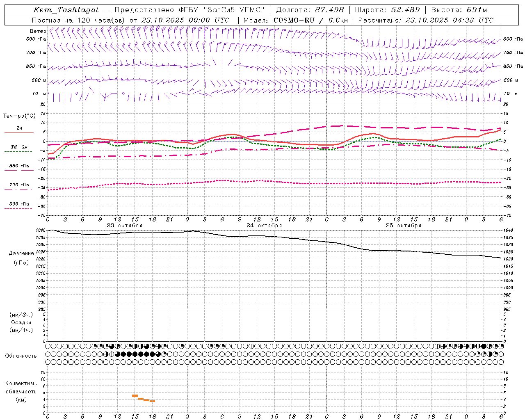Screen dimensions: 525x420
Task: Click the 25 октября date label
Action: point(404,226)
